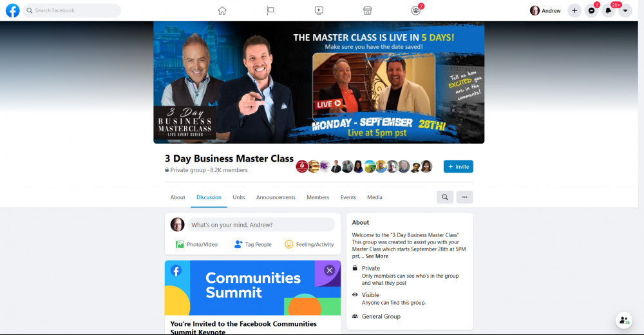Search within the group icon

445,197
